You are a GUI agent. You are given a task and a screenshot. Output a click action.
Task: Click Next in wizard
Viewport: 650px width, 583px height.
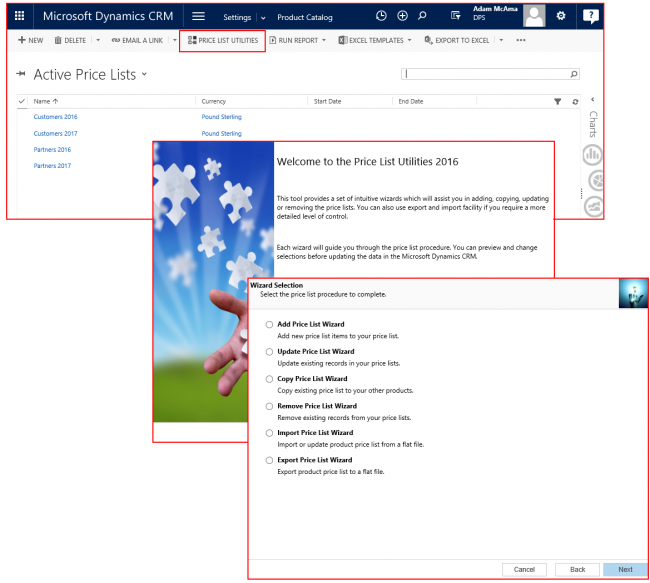point(625,569)
